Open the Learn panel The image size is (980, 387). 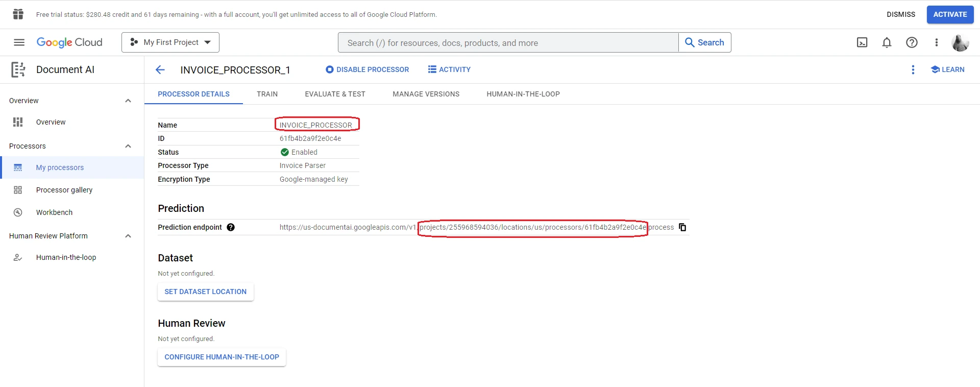click(x=948, y=69)
